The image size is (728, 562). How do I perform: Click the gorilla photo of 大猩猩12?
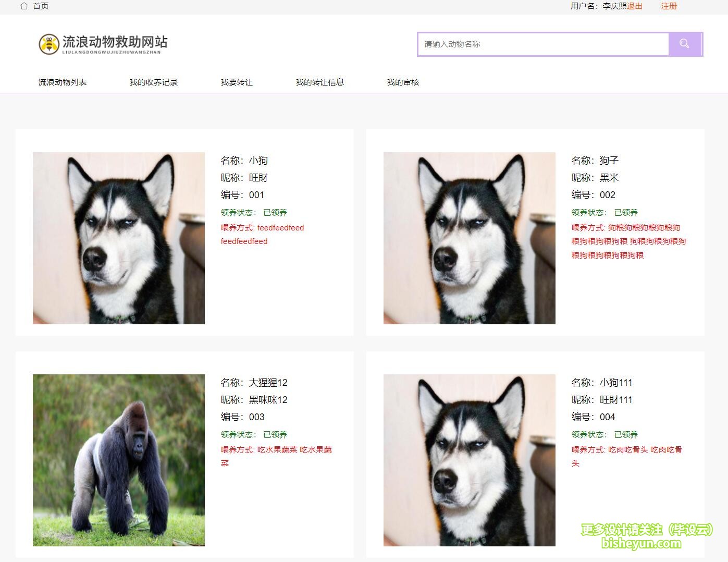118,460
